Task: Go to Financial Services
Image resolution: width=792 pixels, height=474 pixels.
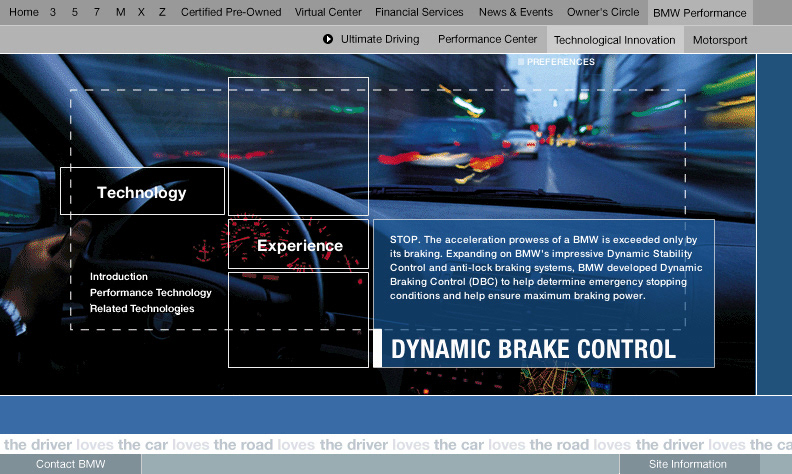Action: pyautogui.click(x=419, y=12)
